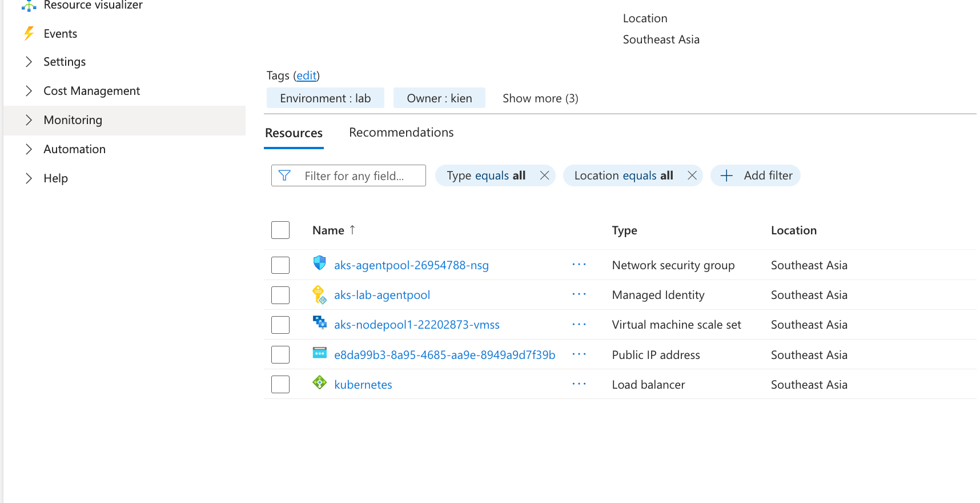Click the managed identity key icon
The image size is (980, 503).
coord(320,295)
